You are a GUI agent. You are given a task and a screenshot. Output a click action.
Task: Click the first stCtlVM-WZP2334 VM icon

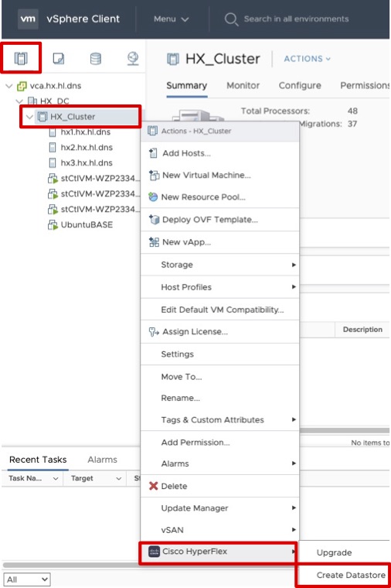[53, 179]
